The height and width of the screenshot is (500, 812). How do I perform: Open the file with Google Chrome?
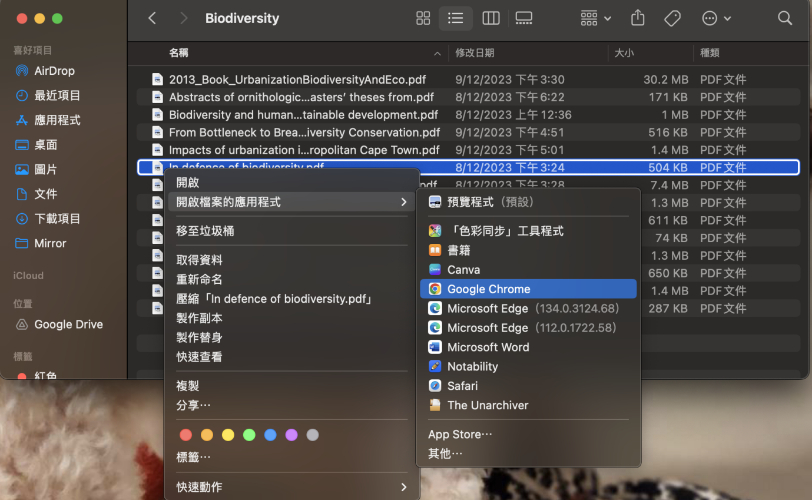click(x=528, y=289)
